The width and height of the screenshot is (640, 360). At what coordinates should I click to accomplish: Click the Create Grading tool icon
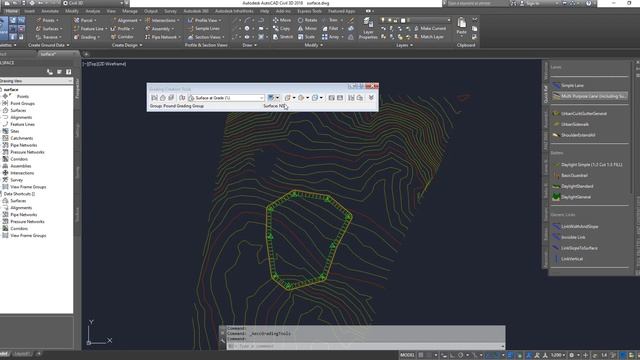click(271, 98)
